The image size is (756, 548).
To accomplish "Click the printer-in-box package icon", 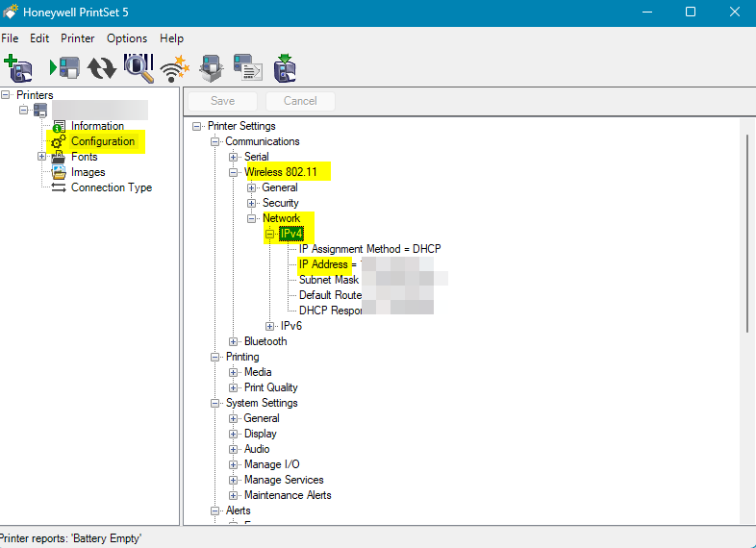I will [212, 67].
